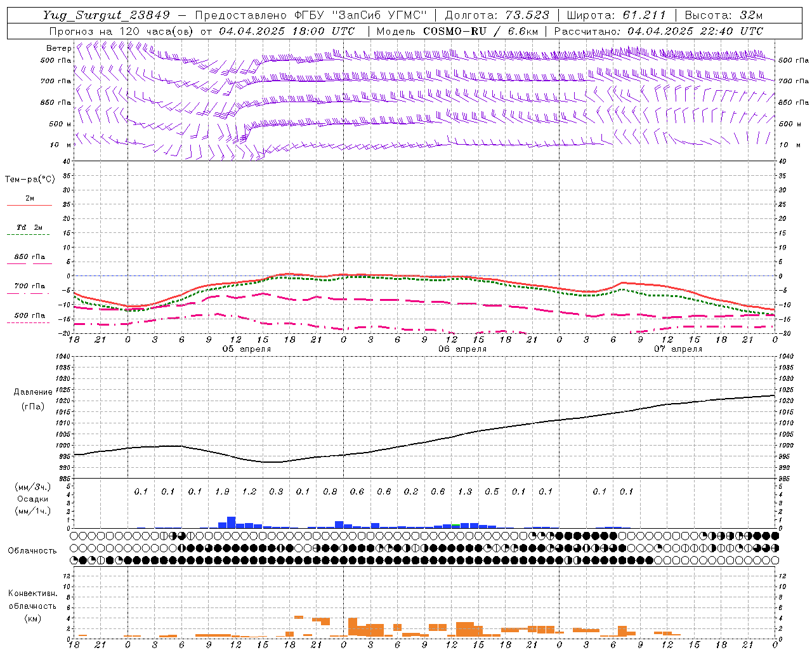Click the '(гПа)' unit label under Давление
This screenshot has height=650, width=812.
point(33,407)
